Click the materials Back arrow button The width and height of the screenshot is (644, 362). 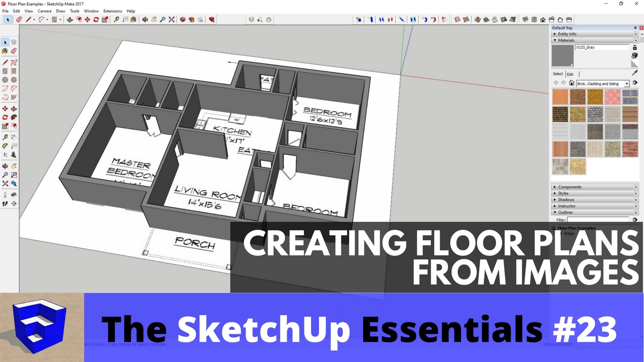point(555,82)
